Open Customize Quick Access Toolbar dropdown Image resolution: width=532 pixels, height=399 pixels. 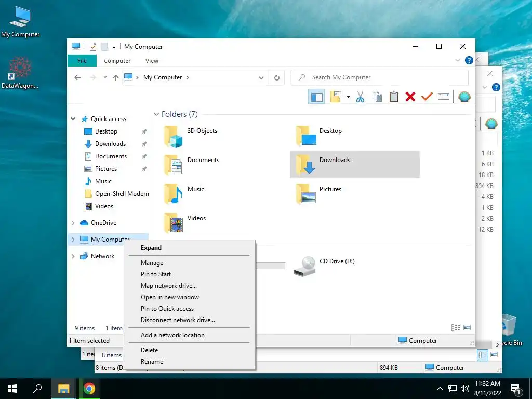pyautogui.click(x=114, y=47)
